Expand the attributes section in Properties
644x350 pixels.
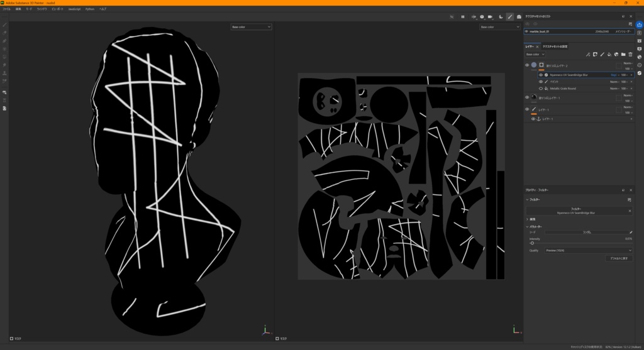tap(528, 219)
